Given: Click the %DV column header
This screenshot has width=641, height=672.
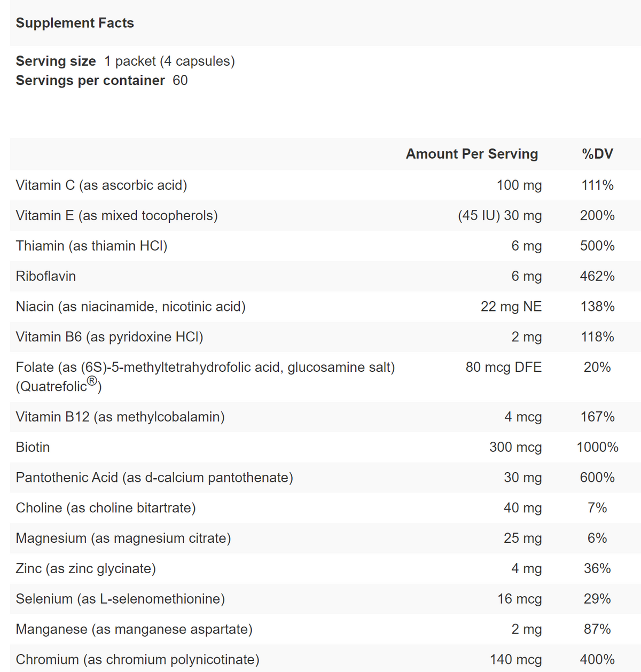Looking at the screenshot, I should click(x=597, y=154).
